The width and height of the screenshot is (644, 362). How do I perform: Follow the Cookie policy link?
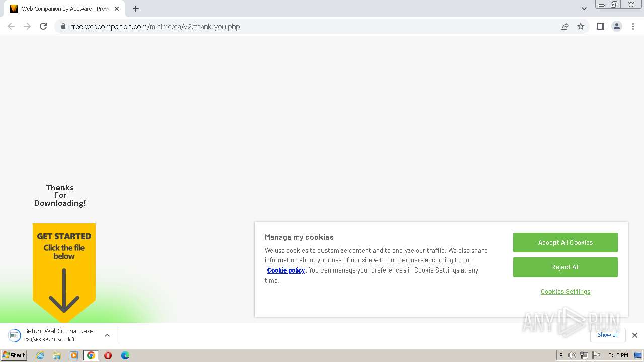tap(286, 270)
